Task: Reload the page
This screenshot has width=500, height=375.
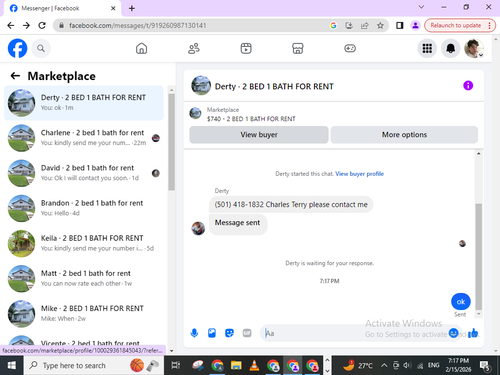Action: coord(42,25)
